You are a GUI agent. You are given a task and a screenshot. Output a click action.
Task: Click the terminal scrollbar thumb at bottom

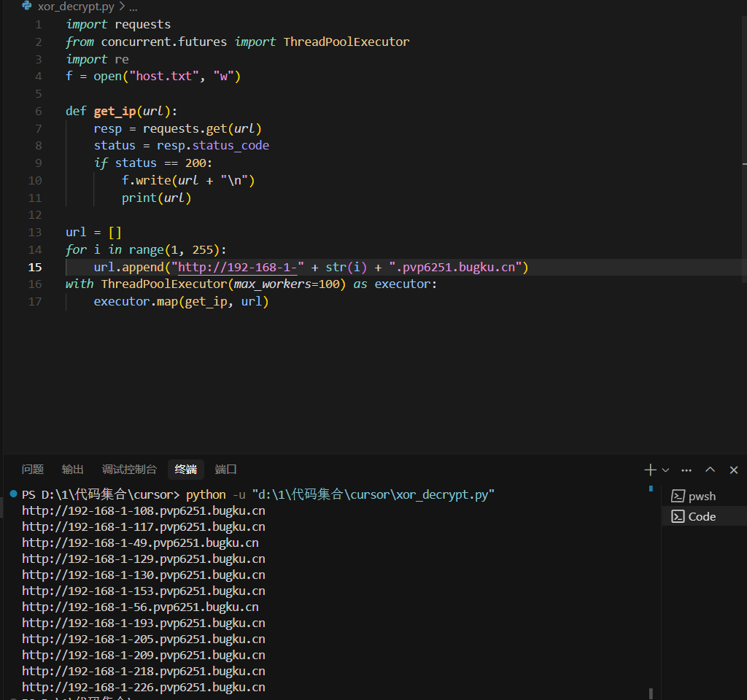coord(651,693)
